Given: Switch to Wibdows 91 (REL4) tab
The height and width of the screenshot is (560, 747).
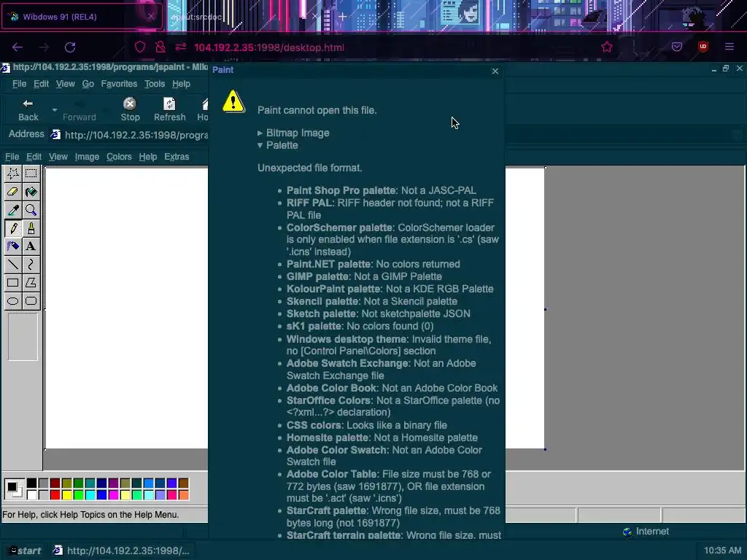Looking at the screenshot, I should (x=82, y=17).
